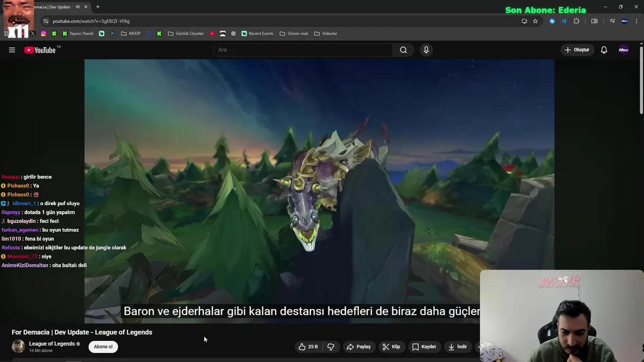Open the Chrome three-dot menu
This screenshot has height=362, width=644.
pos(637,21)
